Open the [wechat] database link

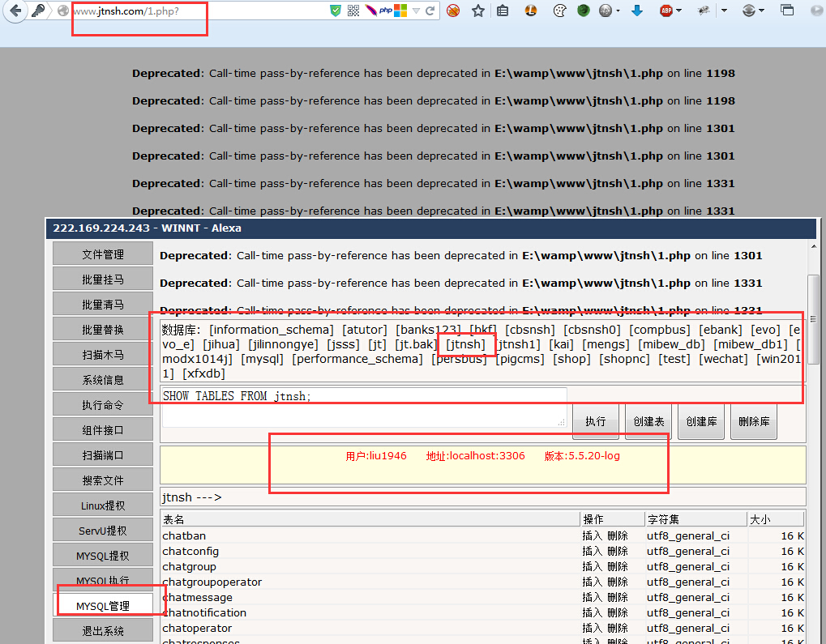(x=723, y=359)
